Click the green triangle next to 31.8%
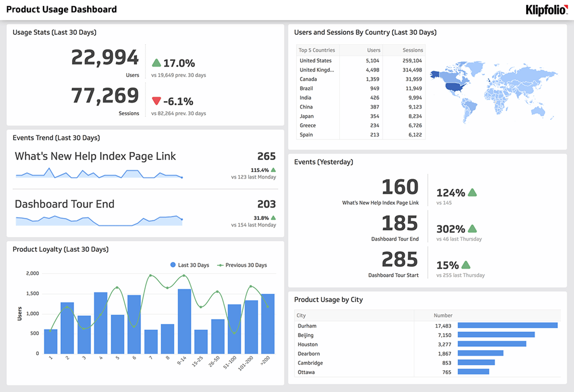 [274, 218]
